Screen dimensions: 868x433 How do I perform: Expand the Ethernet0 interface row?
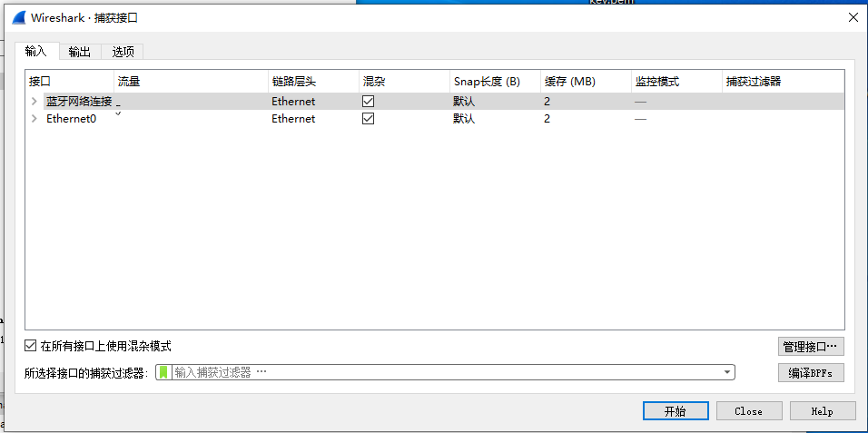[35, 119]
